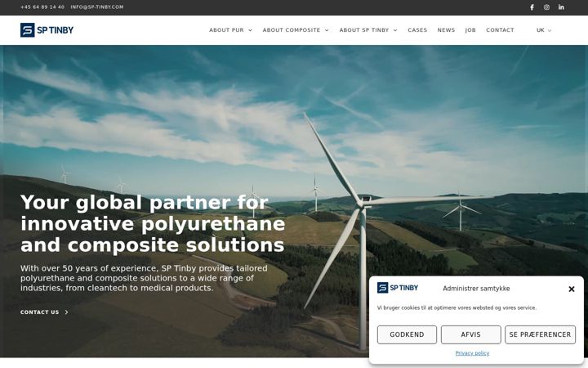Viewport: 588px width, 368px height.
Task: Click the hero heading 'Your global partner'
Action: coord(153,223)
